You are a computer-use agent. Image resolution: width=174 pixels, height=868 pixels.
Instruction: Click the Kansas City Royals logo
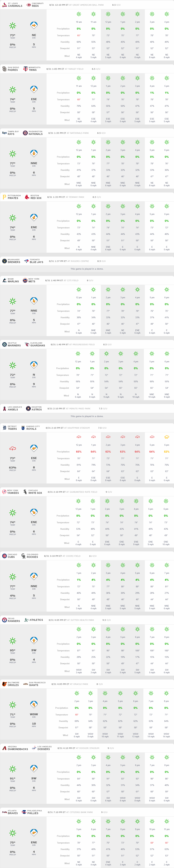coord(23,428)
